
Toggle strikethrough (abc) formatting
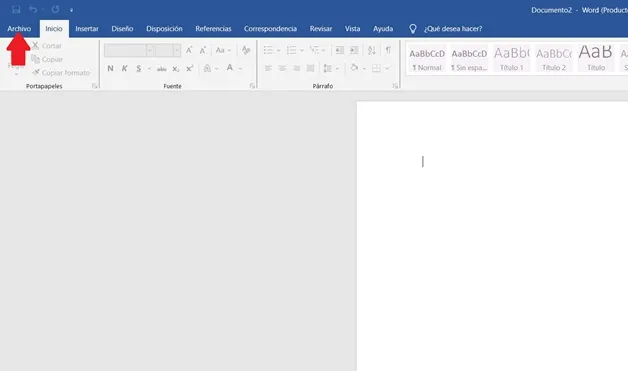(x=162, y=69)
